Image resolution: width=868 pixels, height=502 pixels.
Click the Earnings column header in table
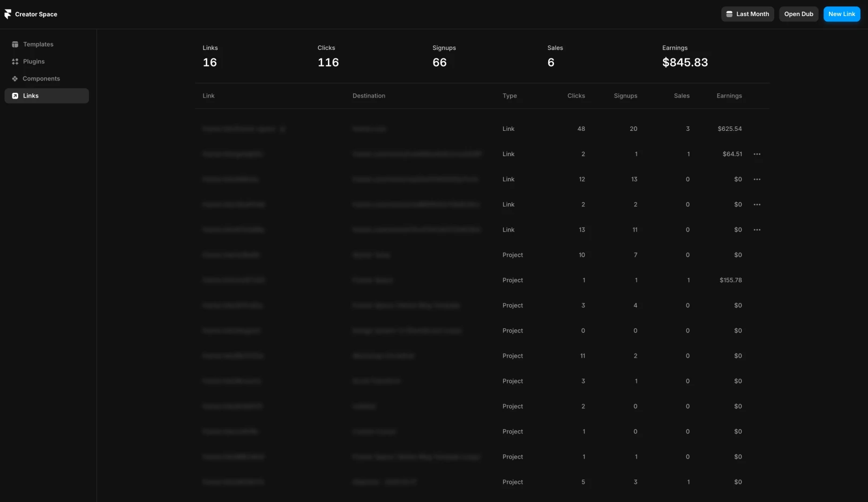[729, 96]
